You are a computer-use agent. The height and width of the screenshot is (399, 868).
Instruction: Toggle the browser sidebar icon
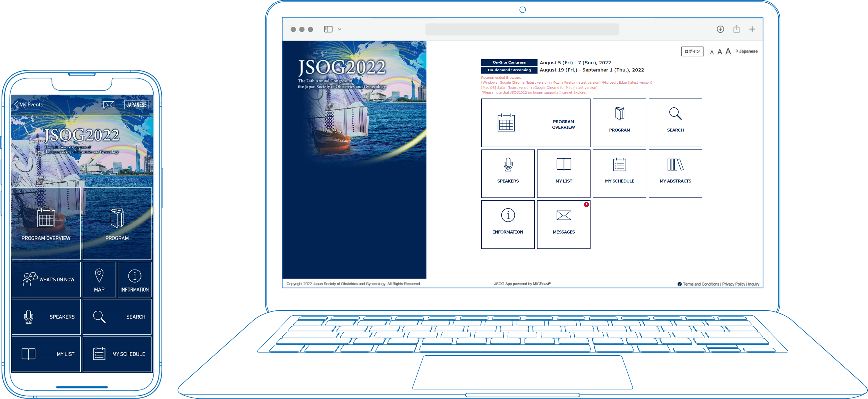tap(328, 29)
